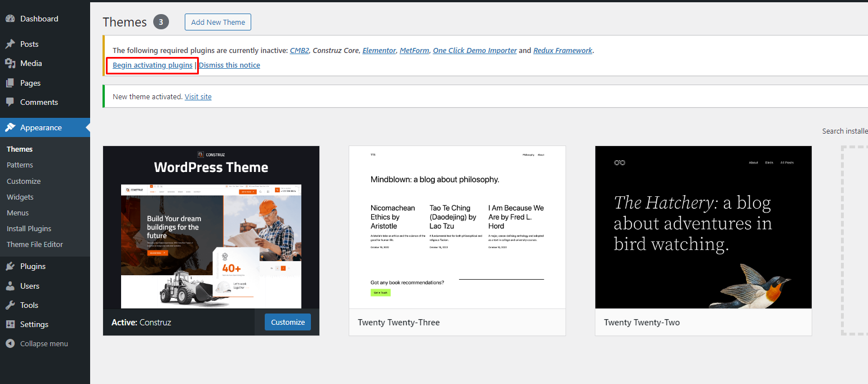868x384 pixels.
Task: Dismiss this notice link
Action: tap(229, 65)
